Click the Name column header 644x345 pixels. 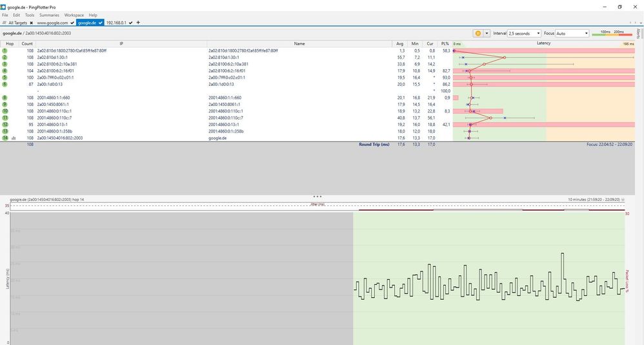click(x=299, y=43)
